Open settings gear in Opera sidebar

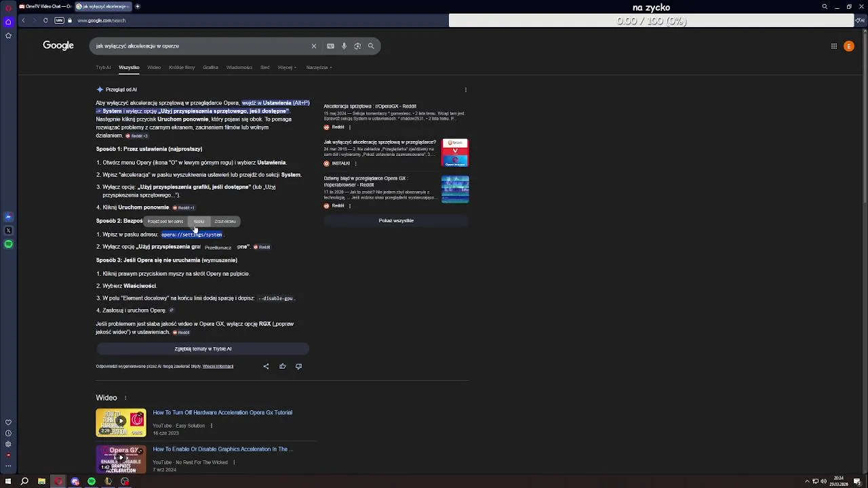point(8,444)
